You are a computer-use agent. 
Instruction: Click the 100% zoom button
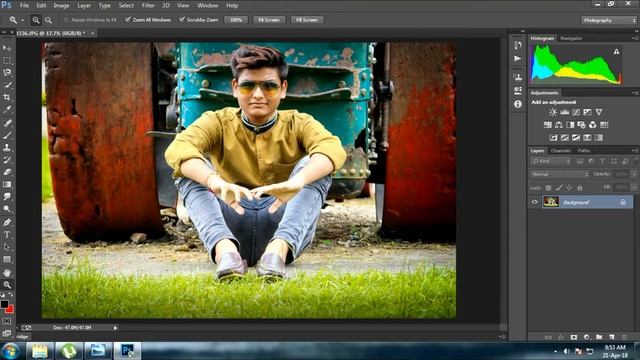(236, 20)
